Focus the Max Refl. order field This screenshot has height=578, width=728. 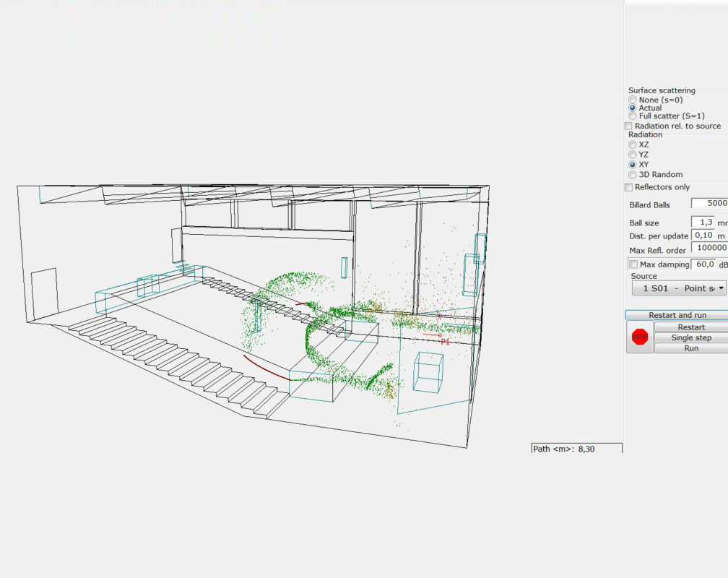(709, 248)
